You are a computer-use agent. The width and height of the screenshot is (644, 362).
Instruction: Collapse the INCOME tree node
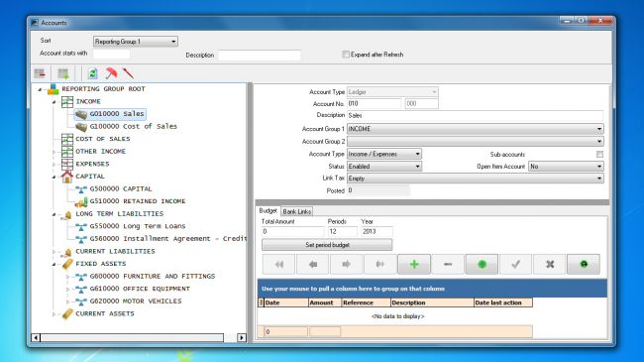click(x=54, y=101)
